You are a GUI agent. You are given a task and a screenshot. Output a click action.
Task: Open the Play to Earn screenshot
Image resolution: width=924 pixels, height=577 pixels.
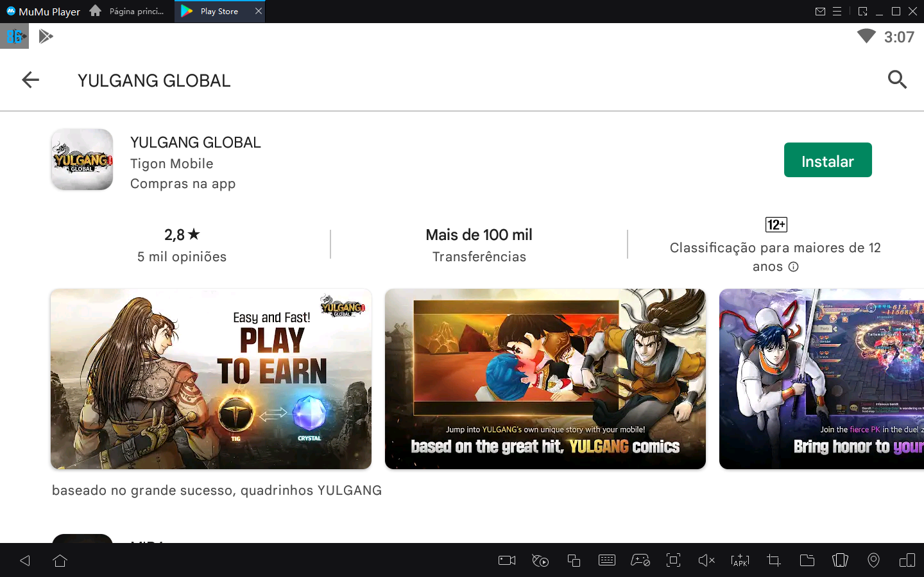point(211,379)
